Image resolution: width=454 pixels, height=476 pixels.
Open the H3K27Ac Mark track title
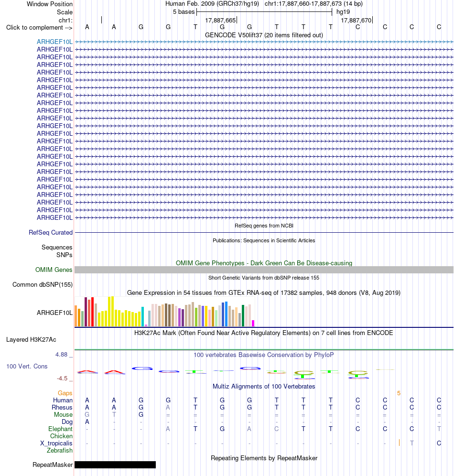[x=264, y=333]
